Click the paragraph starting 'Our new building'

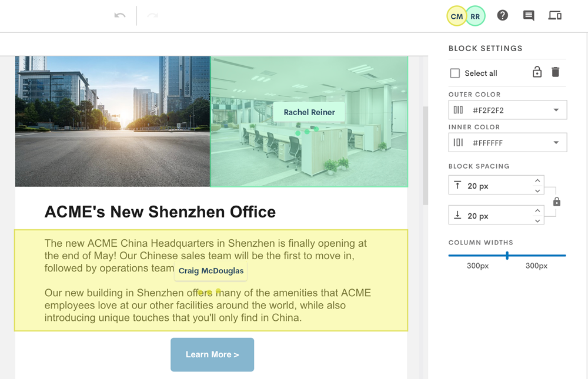[208, 305]
